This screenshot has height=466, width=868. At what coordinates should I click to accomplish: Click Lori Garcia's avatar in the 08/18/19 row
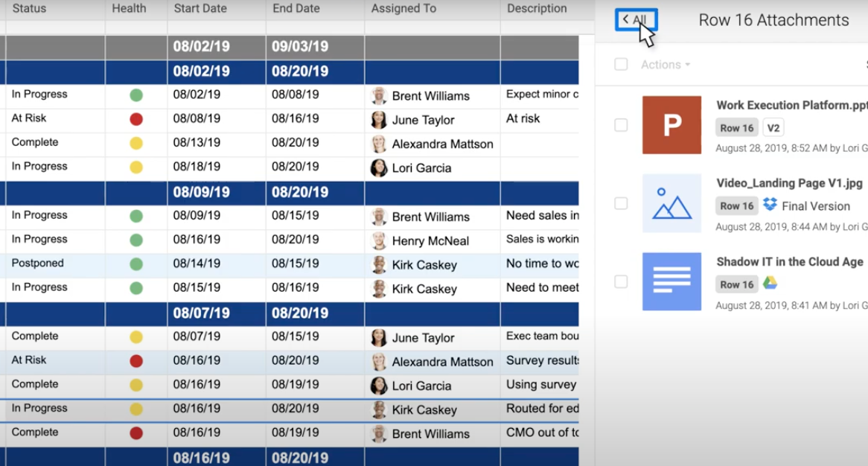click(379, 168)
